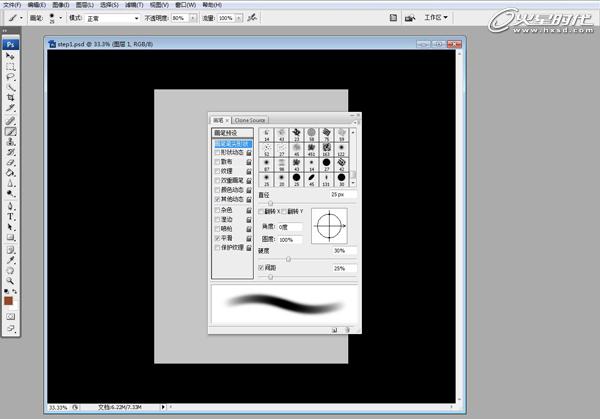Click the 角度 angle input field
The image size is (600, 419).
[290, 227]
